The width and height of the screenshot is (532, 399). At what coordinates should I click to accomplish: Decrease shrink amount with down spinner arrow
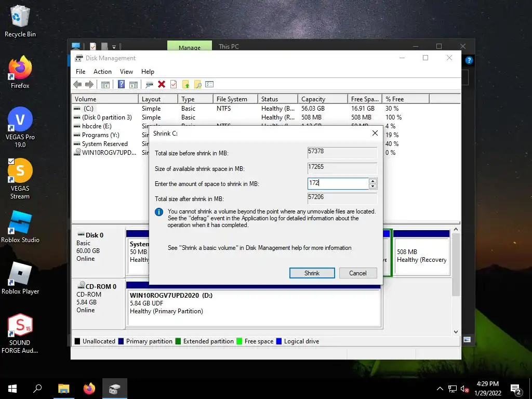pos(373,187)
